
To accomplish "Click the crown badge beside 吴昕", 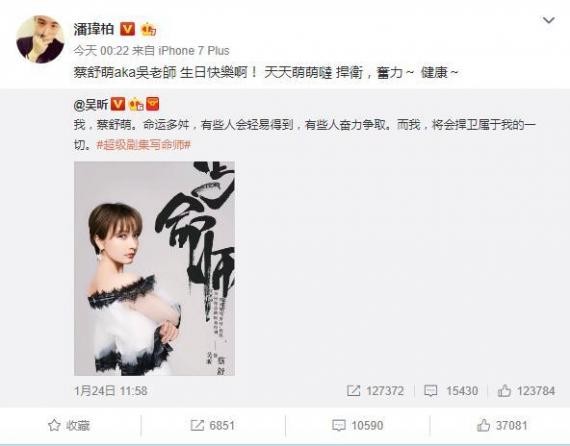I will [x=136, y=105].
